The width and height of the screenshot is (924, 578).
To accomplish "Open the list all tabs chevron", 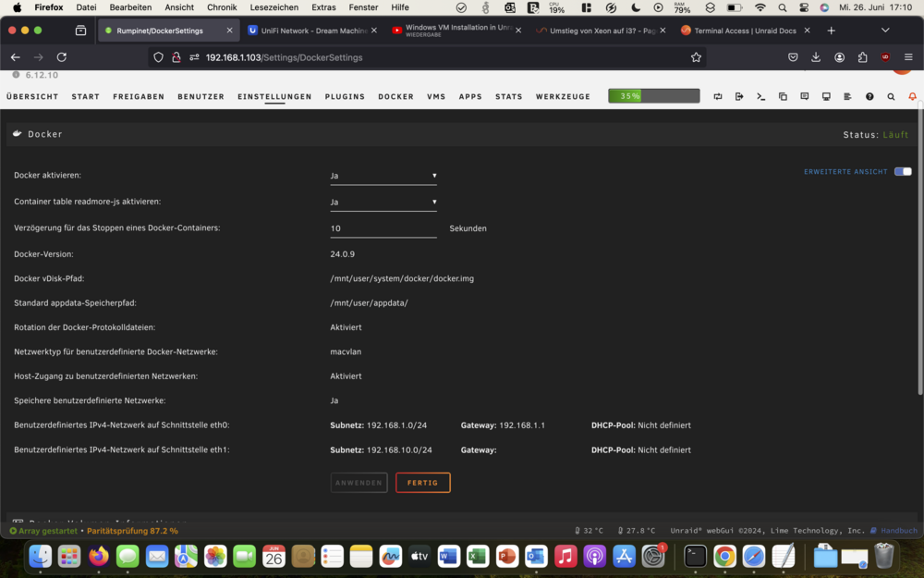I will (885, 31).
